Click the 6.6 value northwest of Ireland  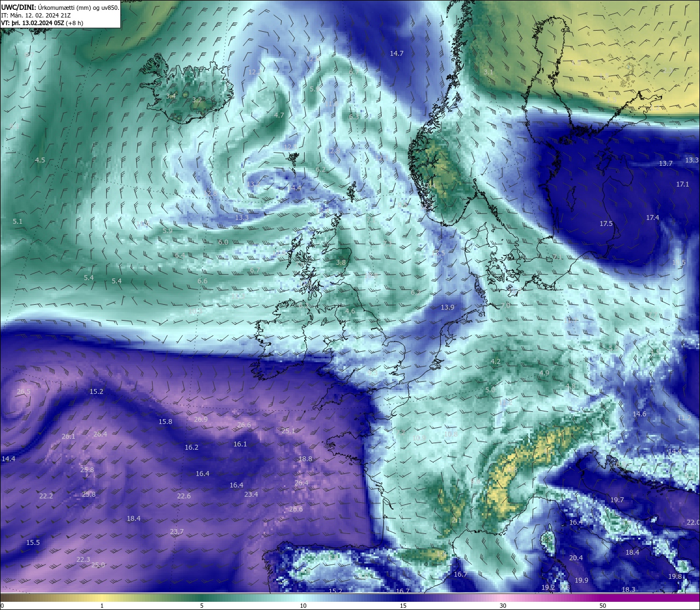point(202,281)
